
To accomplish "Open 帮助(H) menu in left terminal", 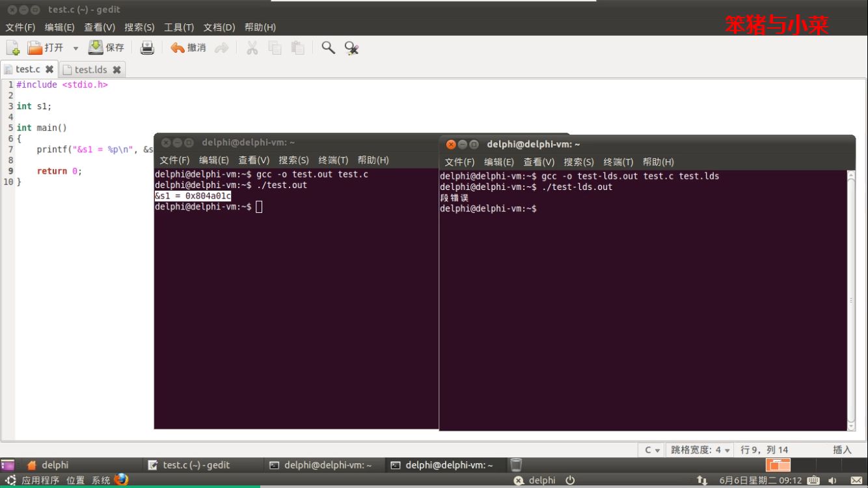I will click(373, 160).
